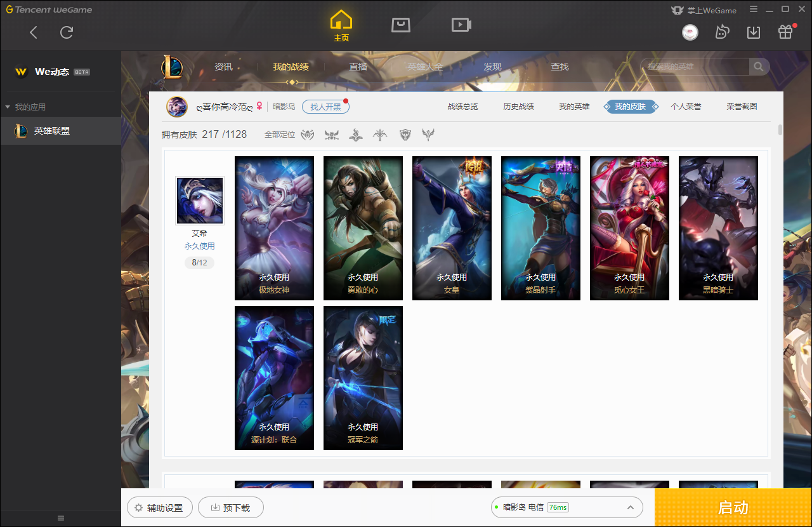This screenshot has height=527, width=812.
Task: Click the 启动 launch button
Action: 733,507
